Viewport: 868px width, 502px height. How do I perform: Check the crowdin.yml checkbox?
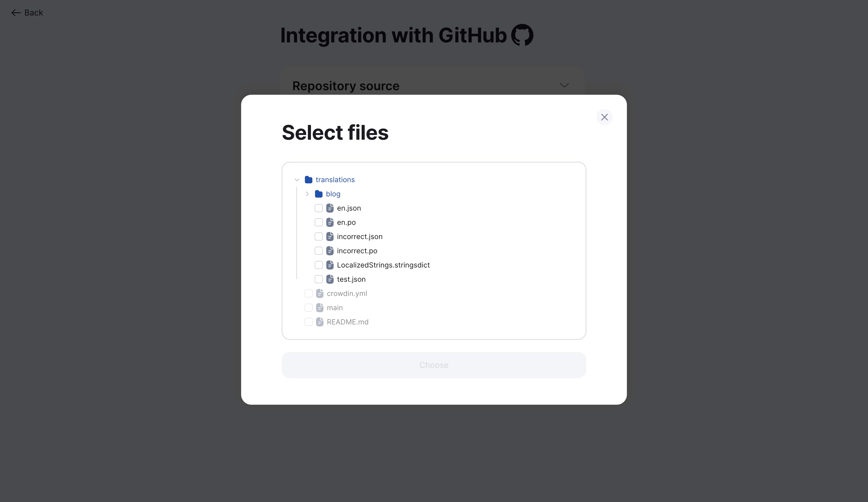309,293
